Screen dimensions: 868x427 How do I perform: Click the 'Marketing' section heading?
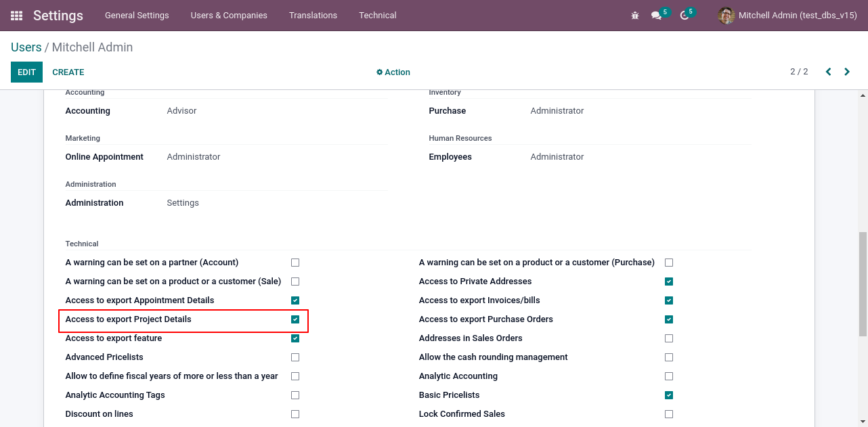click(83, 138)
